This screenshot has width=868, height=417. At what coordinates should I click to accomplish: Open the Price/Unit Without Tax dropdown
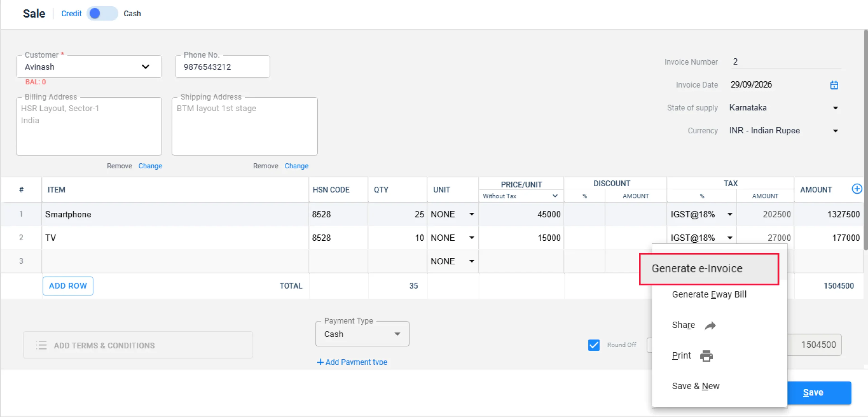click(521, 196)
